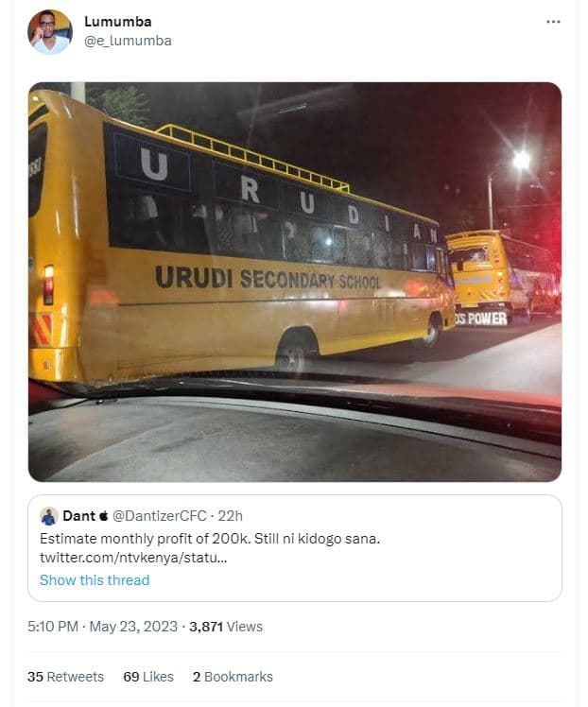This screenshot has width=588, height=707.
Task: Open the @DantizerCFC handle
Action: click(159, 516)
